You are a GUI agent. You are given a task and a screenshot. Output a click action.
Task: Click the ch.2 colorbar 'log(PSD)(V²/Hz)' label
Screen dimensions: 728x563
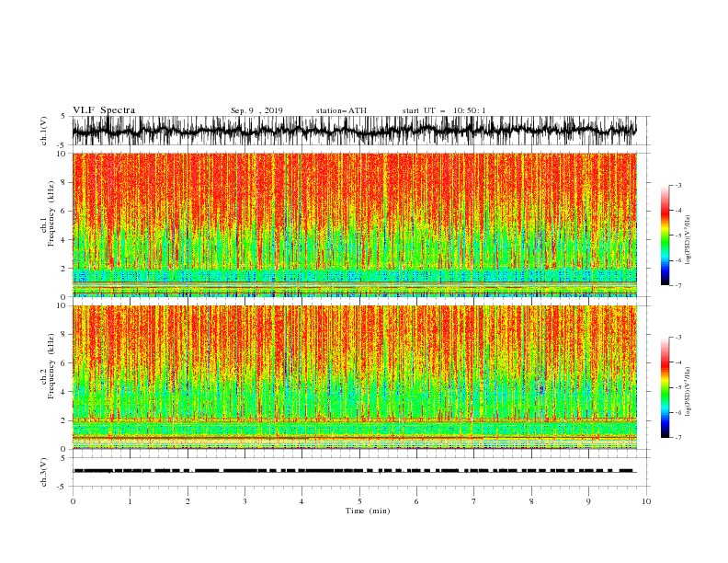click(688, 392)
